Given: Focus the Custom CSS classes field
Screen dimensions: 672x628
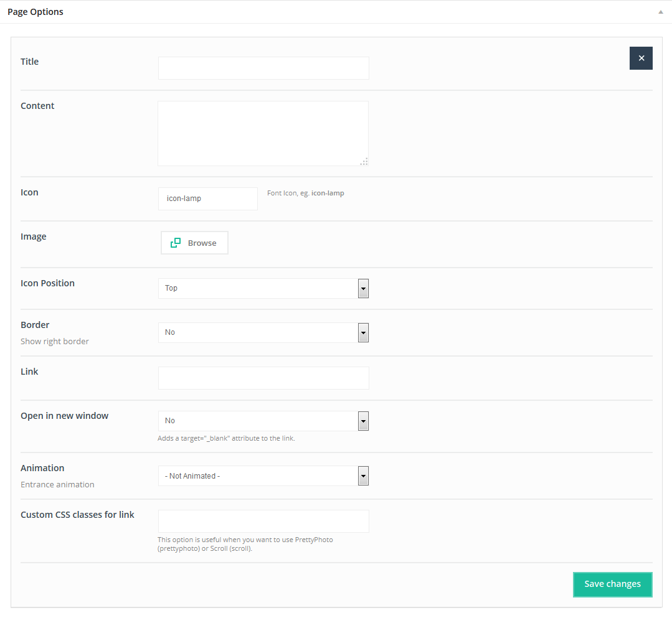Looking at the screenshot, I should pos(263,521).
